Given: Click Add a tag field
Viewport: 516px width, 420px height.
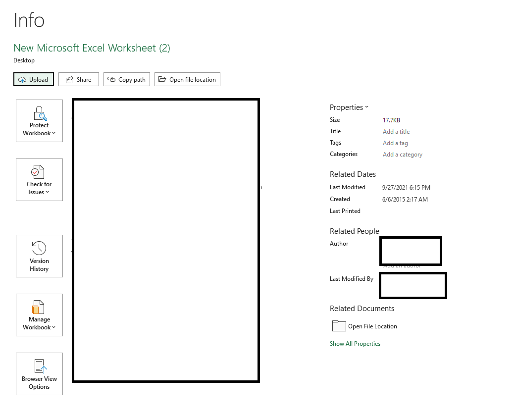Looking at the screenshot, I should pyautogui.click(x=395, y=143).
